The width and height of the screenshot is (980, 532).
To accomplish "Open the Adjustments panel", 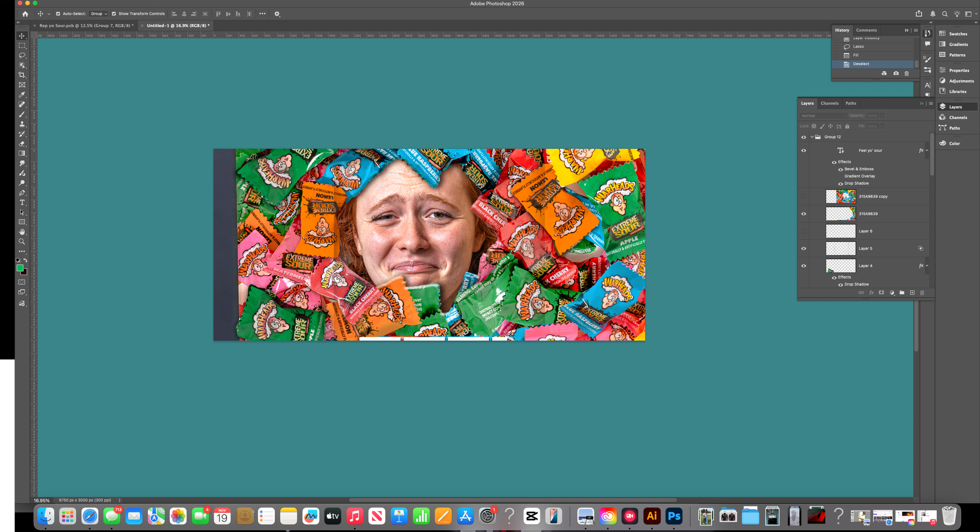I will 958,81.
